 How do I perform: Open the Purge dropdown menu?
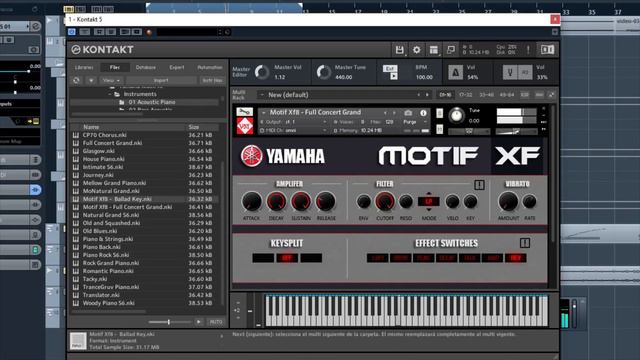pos(414,122)
